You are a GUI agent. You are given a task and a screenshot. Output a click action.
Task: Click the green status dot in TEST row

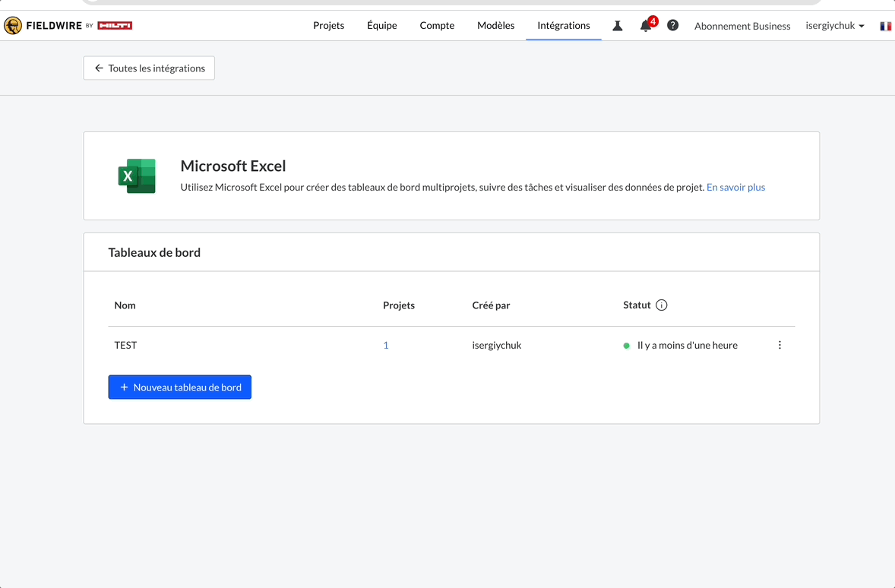626,346
